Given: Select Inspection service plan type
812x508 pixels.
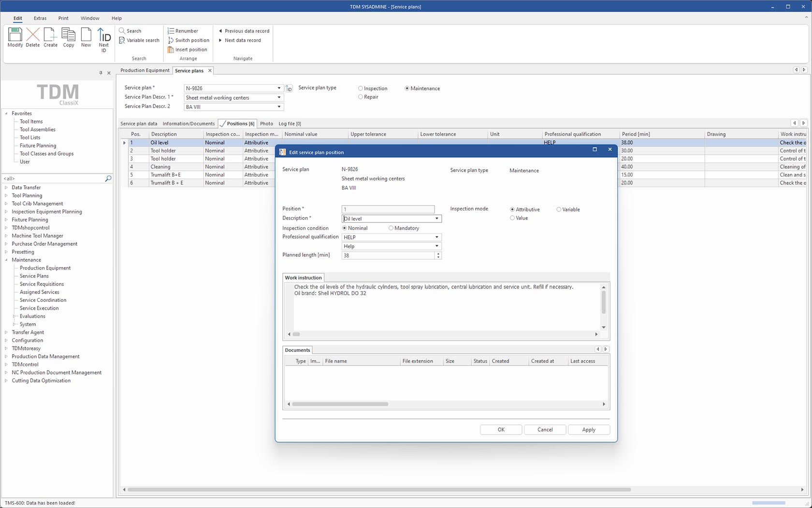Looking at the screenshot, I should (x=361, y=89).
